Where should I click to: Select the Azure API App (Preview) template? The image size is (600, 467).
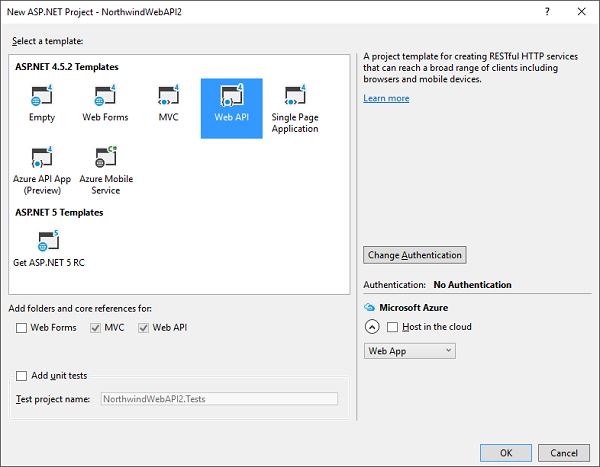pyautogui.click(x=42, y=170)
